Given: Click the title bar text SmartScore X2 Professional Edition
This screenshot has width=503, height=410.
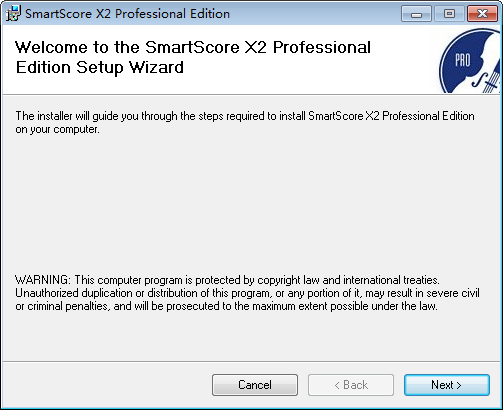Looking at the screenshot, I should coord(127,14).
